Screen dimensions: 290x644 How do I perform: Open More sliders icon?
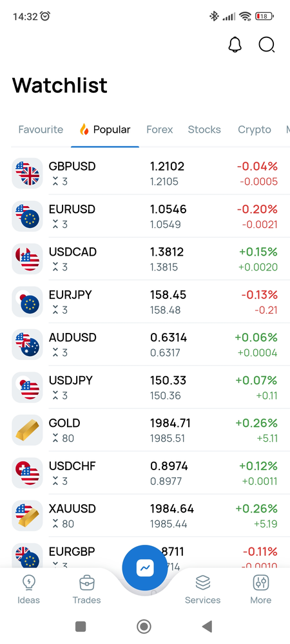261,582
